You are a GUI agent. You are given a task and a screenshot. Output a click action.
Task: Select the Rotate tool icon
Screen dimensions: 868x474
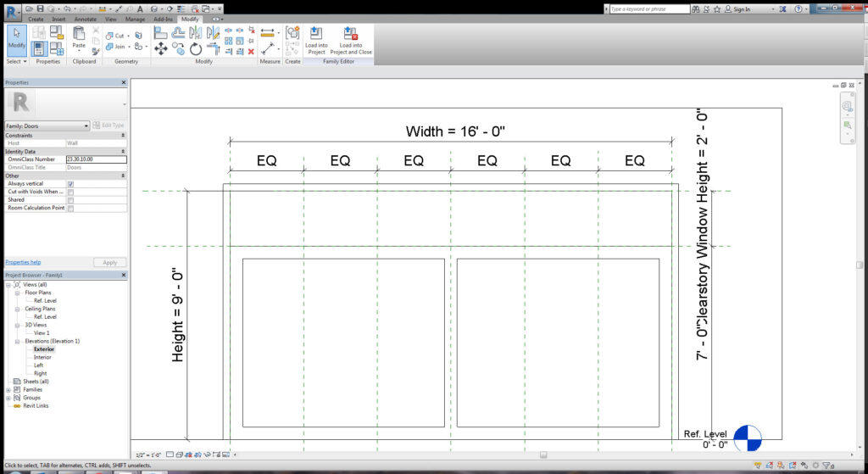196,48
